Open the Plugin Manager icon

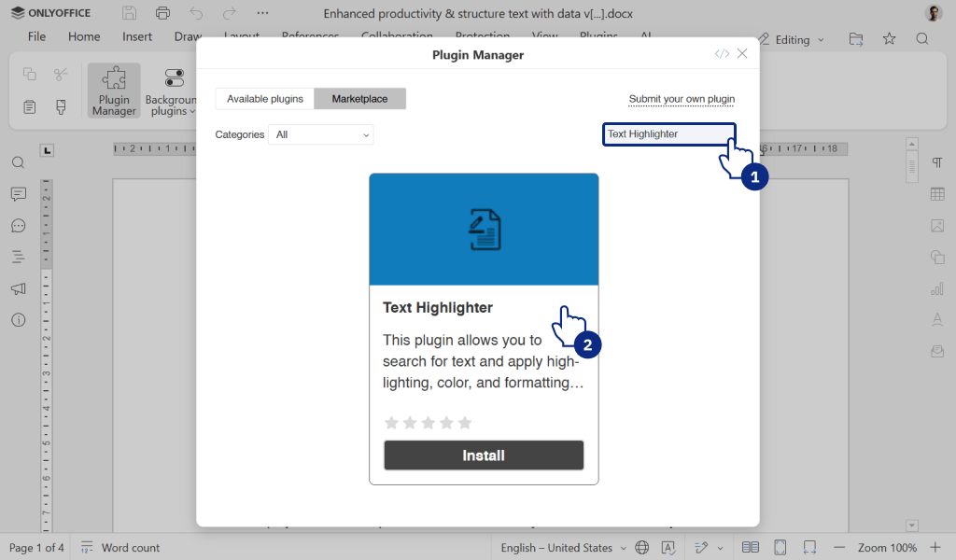[x=113, y=90]
